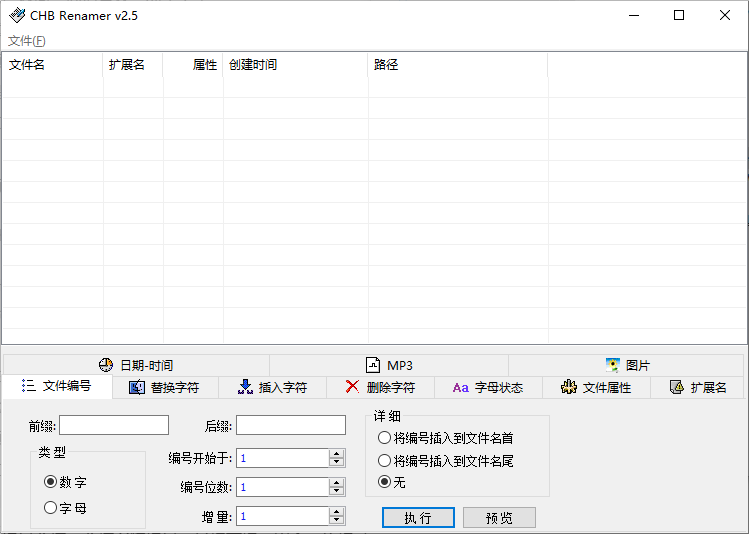The image size is (749, 534).
Task: Click the red X icon on 删除字符 tab
Action: 353,387
